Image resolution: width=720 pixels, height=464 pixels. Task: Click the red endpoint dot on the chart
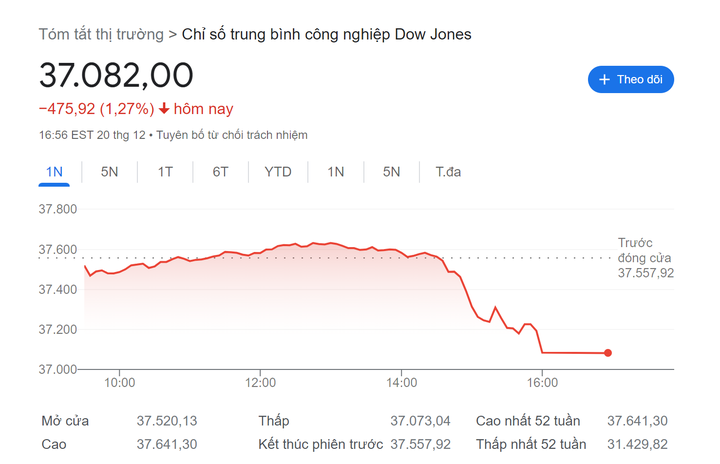[608, 353]
